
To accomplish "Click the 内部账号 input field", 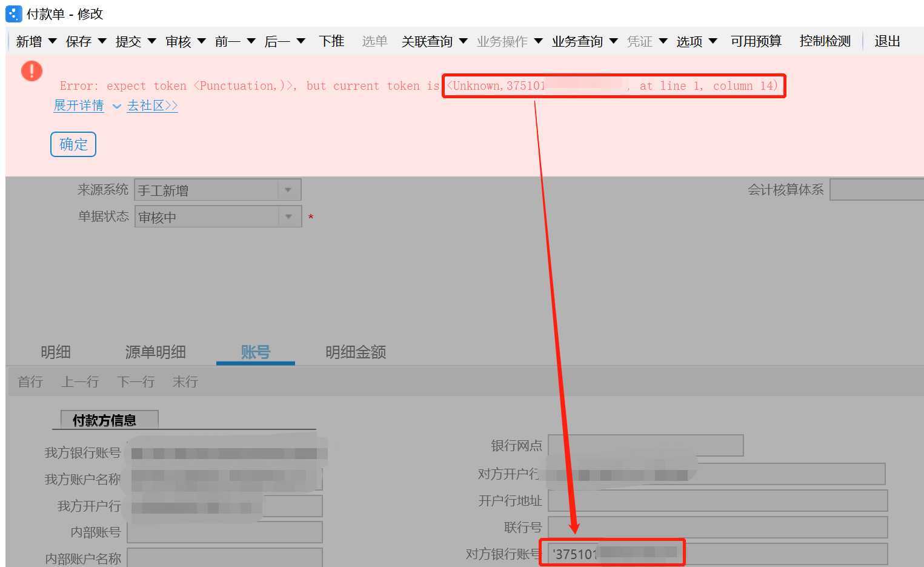I will tap(225, 532).
